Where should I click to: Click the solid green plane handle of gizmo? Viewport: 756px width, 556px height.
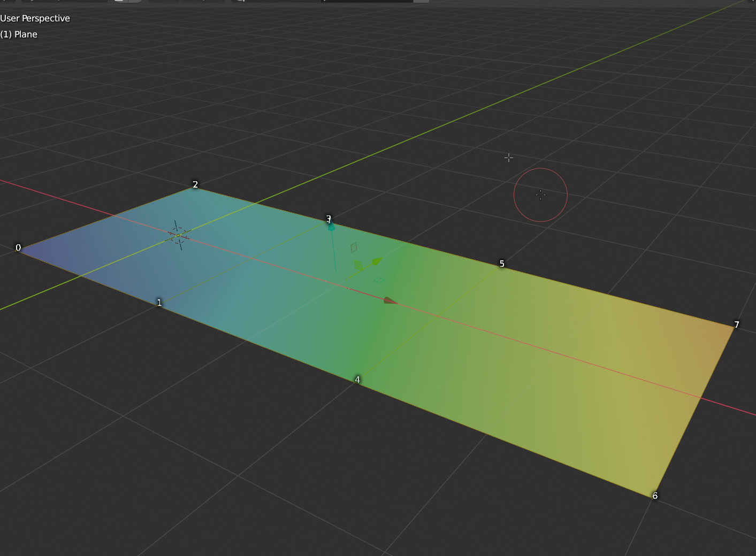(x=357, y=265)
